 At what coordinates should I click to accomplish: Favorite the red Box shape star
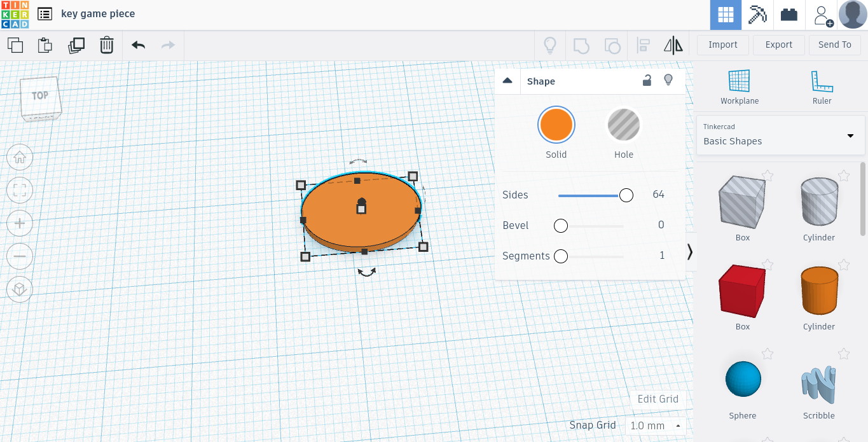(x=768, y=264)
